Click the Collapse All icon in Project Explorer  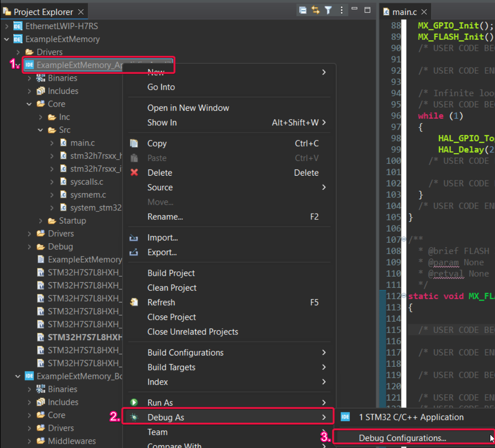point(303,10)
